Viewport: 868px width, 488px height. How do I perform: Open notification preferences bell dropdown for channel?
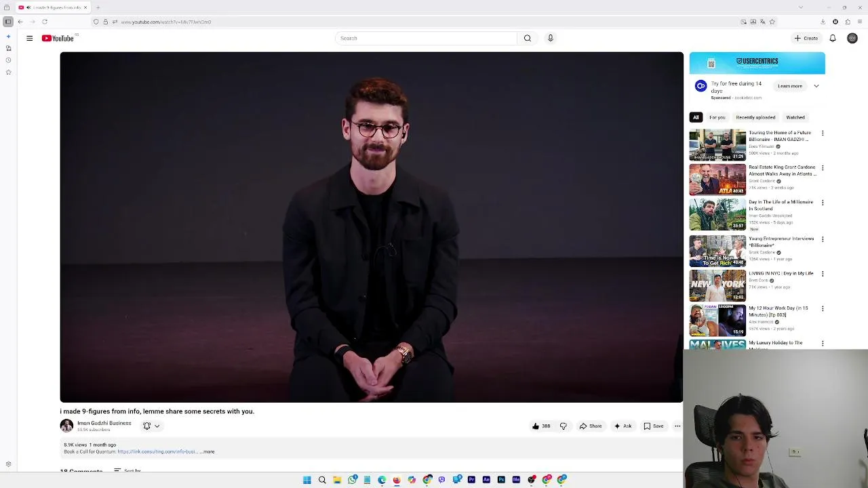click(x=151, y=426)
